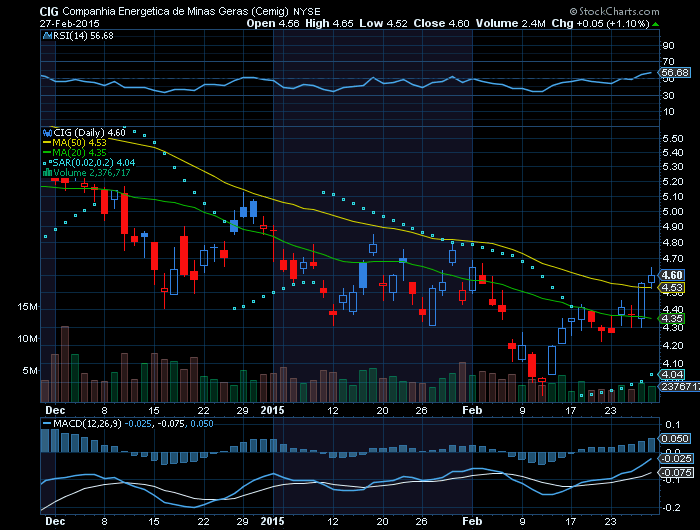The width and height of the screenshot is (700, 530).
Task: Click the 90 level on RSI axis
Action: 668,46
